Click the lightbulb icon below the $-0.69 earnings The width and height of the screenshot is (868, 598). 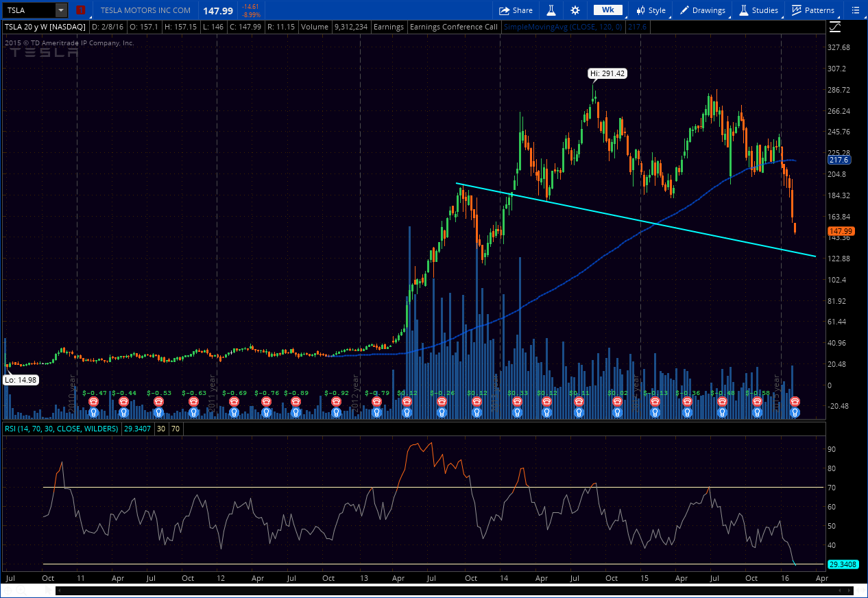234,413
